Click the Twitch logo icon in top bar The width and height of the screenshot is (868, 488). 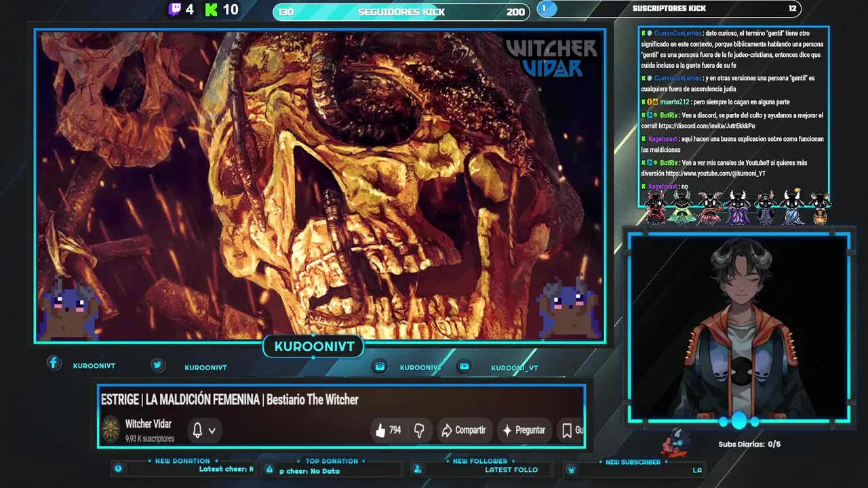(175, 9)
